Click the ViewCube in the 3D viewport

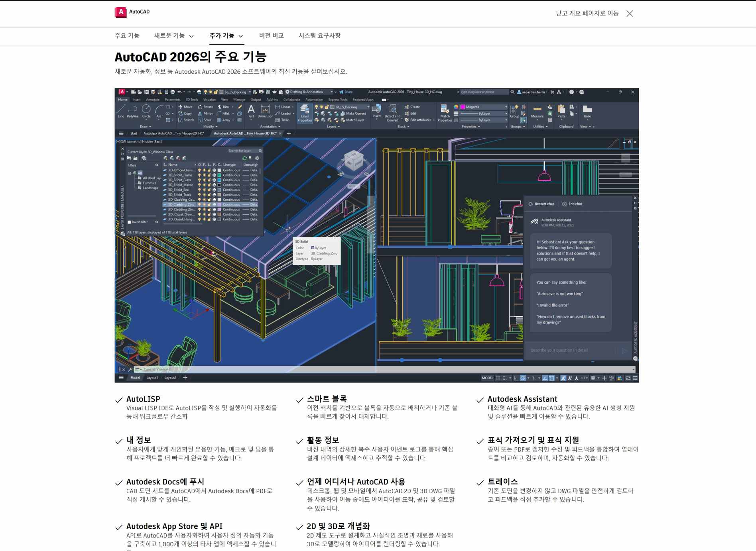pos(354,161)
